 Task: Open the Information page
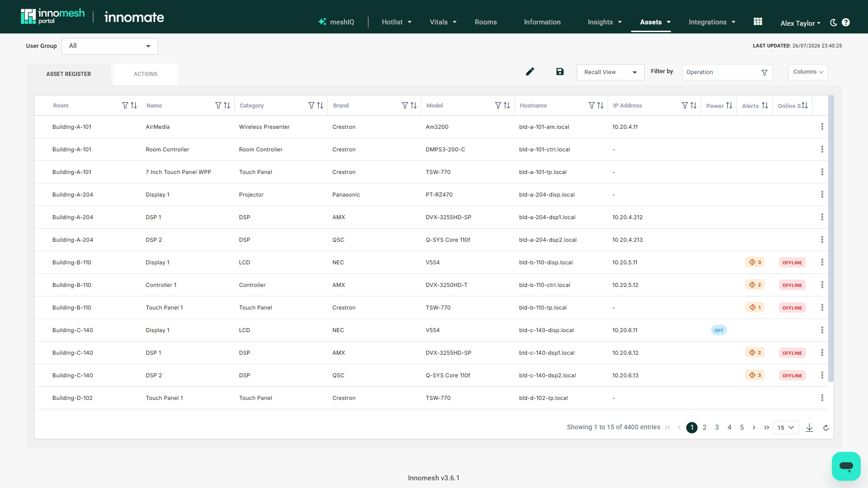542,22
